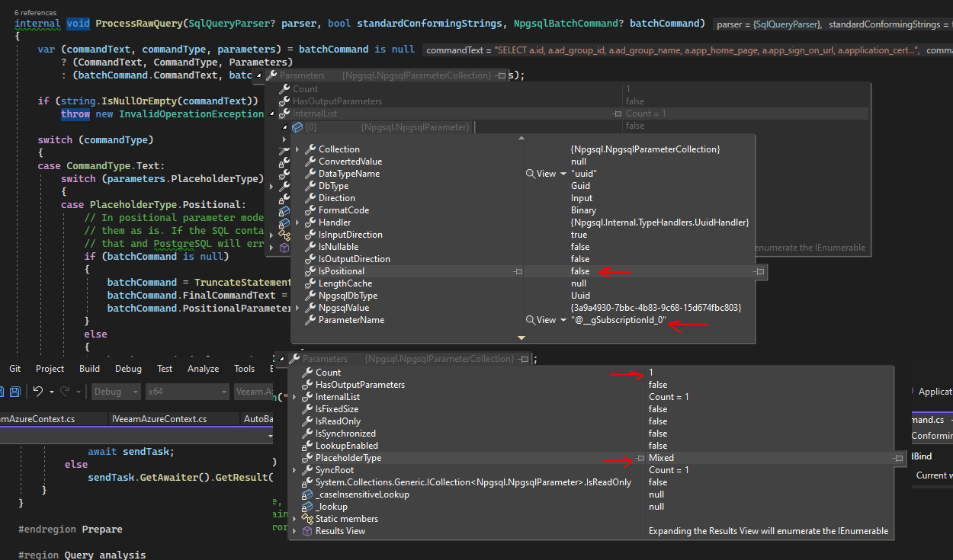Viewport: 953px width, 560px height.
Task: Open the x64 platform dropdown
Action: point(186,392)
